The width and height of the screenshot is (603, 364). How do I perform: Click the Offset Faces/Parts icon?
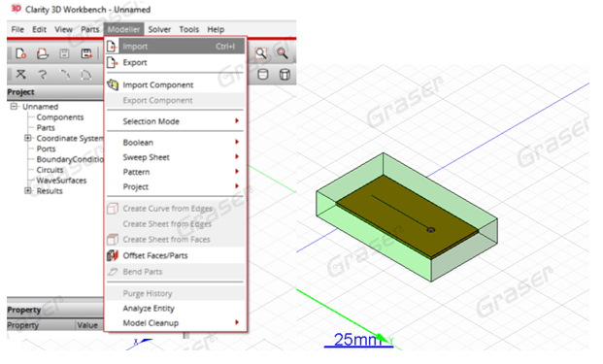click(x=113, y=255)
